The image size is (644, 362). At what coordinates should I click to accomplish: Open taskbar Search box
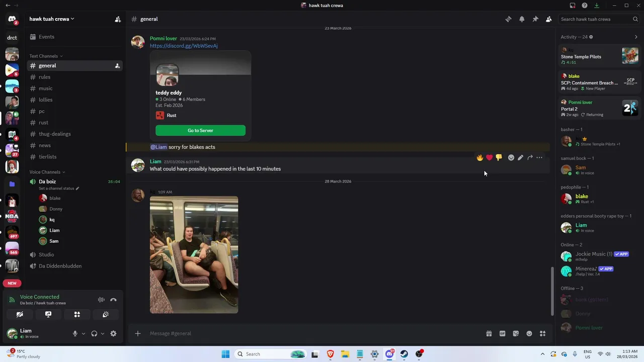(271, 354)
